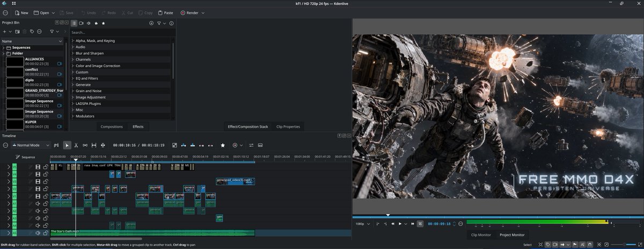Toggle track target A3 label
This screenshot has width=644, height=249.
coord(14,218)
